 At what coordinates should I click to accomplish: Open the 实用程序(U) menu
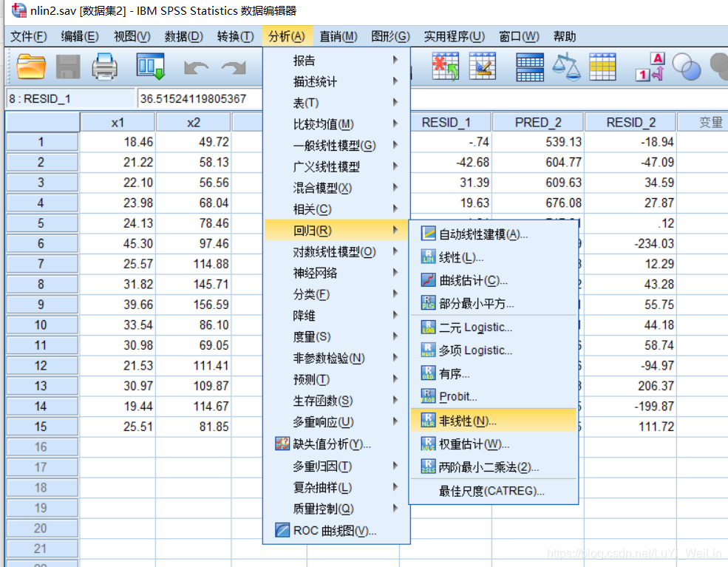point(454,36)
